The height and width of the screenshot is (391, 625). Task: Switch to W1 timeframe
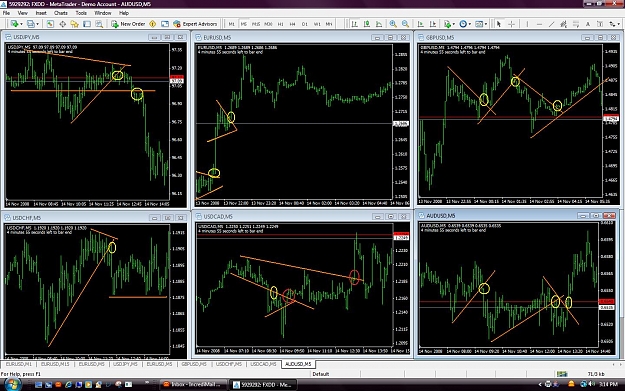click(317, 24)
